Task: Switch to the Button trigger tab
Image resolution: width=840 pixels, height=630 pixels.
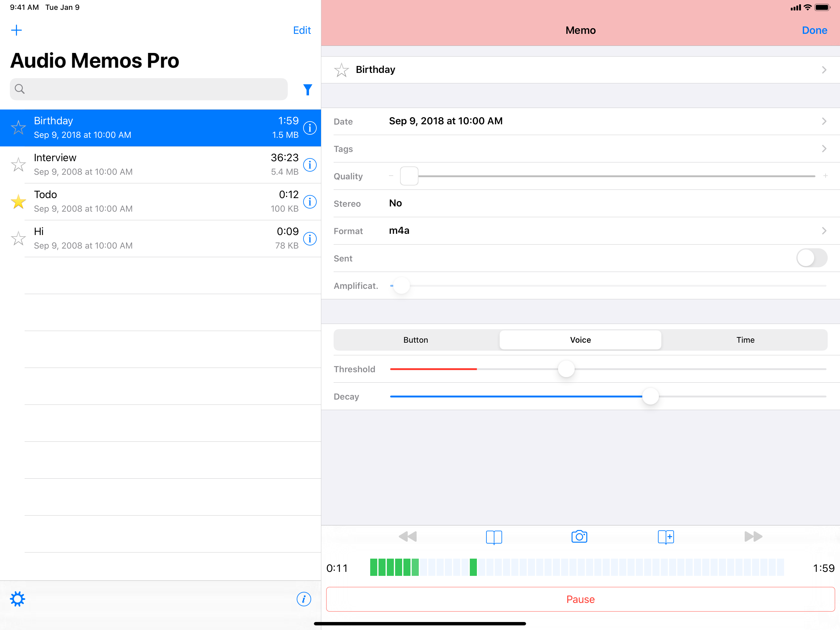Action: pyautogui.click(x=416, y=340)
